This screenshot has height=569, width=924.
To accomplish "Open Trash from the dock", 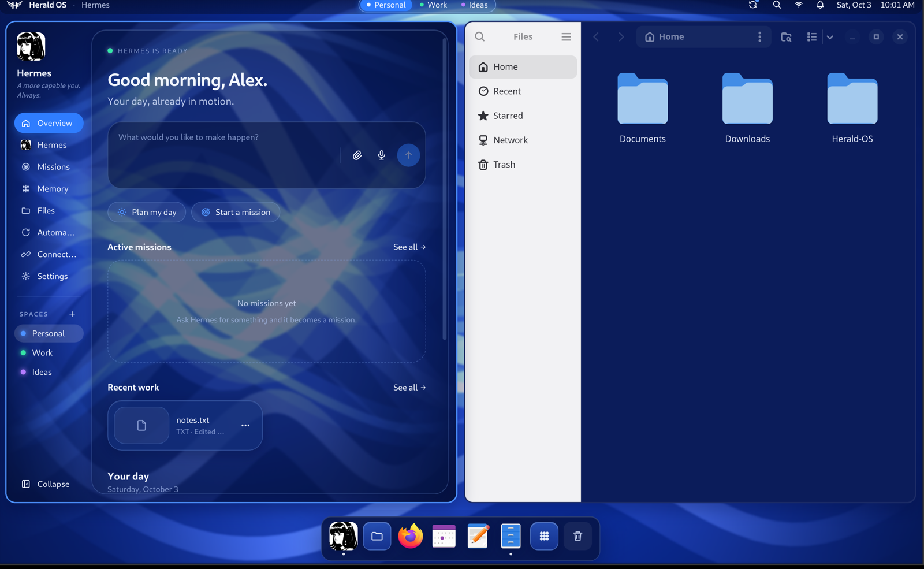I will pyautogui.click(x=577, y=536).
